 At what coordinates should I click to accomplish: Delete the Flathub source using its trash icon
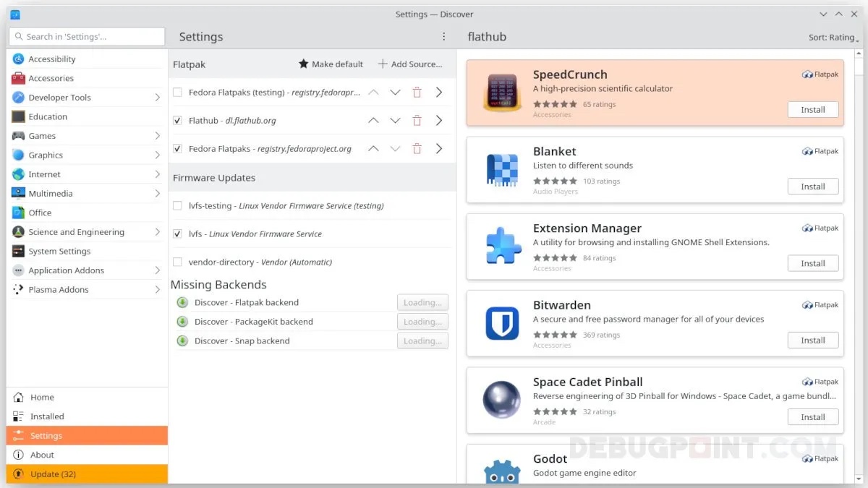point(417,120)
